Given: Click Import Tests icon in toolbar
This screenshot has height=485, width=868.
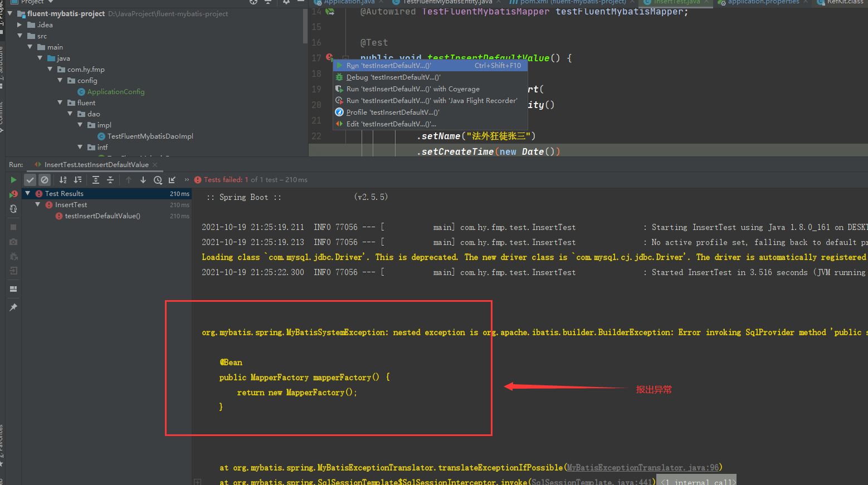Looking at the screenshot, I should 172,180.
